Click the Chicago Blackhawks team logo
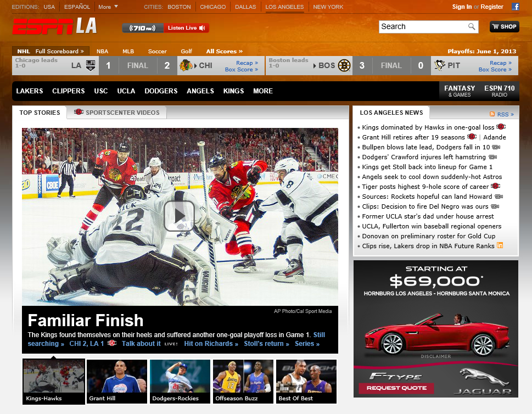The width and height of the screenshot is (532, 414). (x=186, y=65)
